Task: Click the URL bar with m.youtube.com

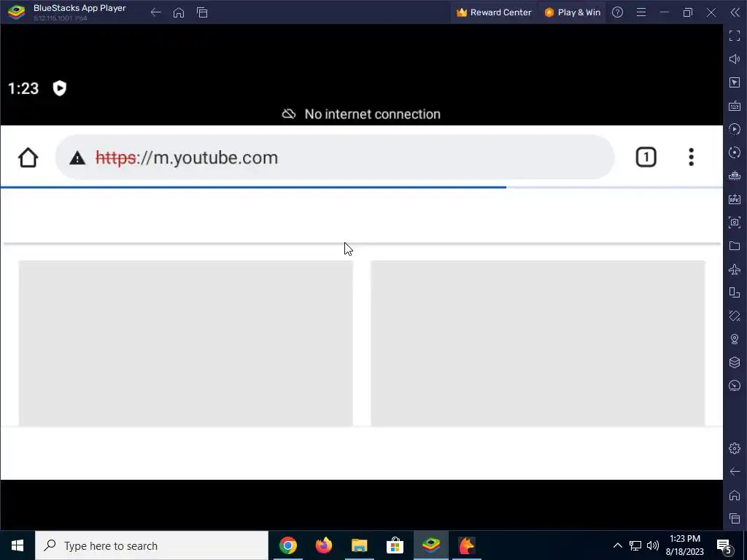Action: [x=334, y=157]
